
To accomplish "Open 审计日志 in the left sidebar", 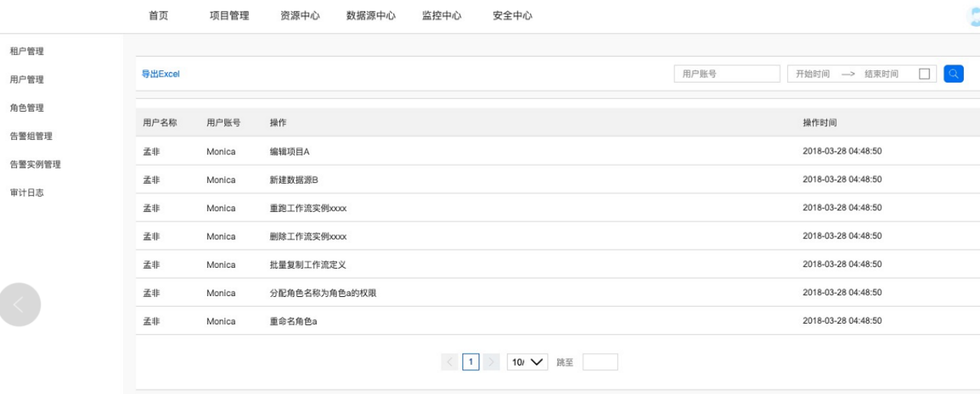I will [27, 193].
